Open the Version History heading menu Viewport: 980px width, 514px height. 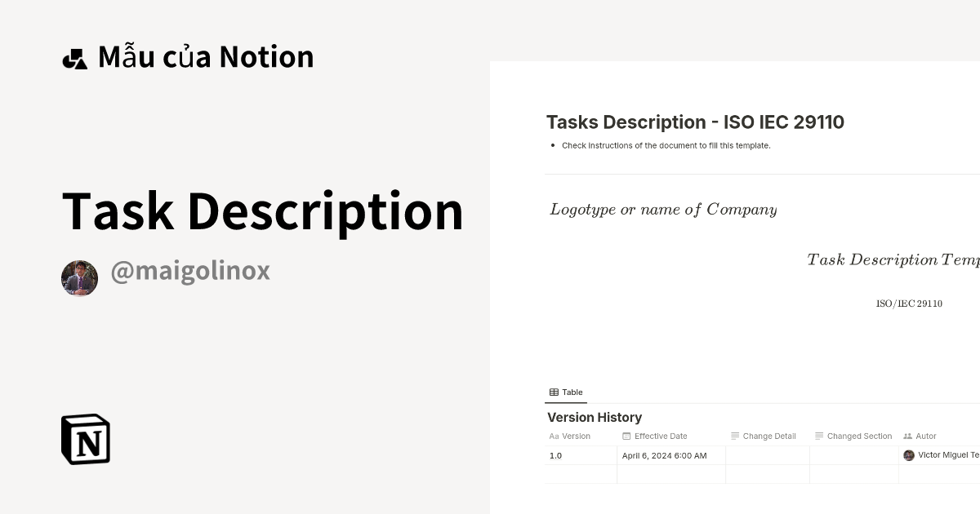[595, 417]
